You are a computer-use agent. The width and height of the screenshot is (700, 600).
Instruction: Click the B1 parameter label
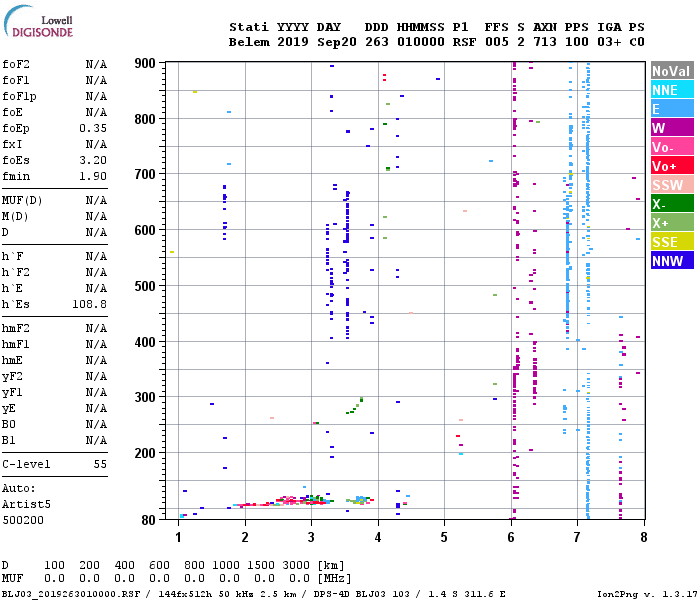(x=9, y=441)
